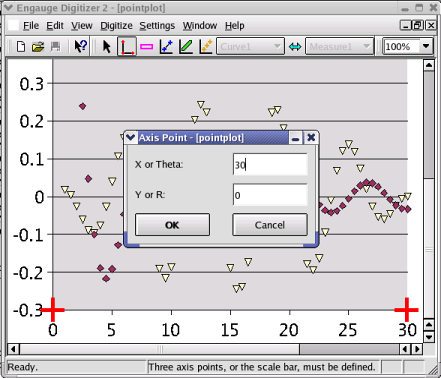Open the Measure1 dropdown
Viewport: 441px width, 378px height.
(340, 46)
